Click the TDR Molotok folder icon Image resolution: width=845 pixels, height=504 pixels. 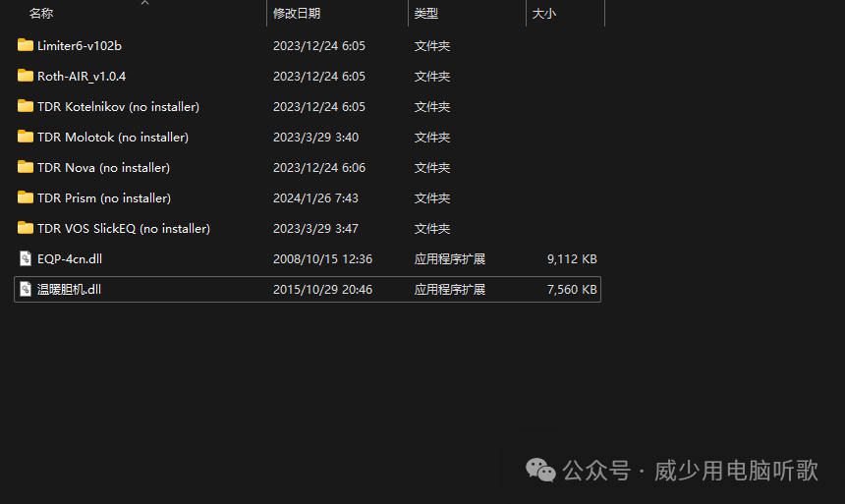coord(26,137)
